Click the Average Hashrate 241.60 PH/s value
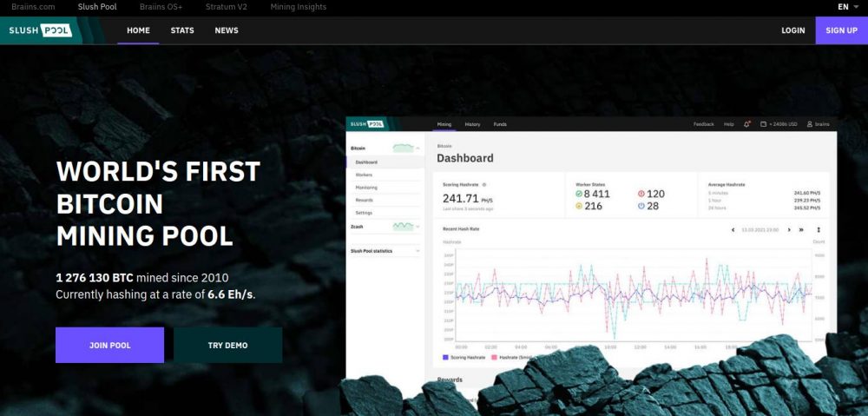The height and width of the screenshot is (416, 868). pyautogui.click(x=807, y=193)
